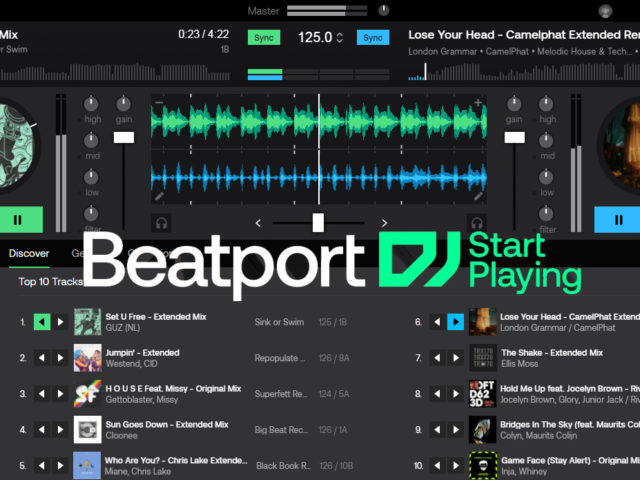Click right deck low EQ knob

click(546, 177)
